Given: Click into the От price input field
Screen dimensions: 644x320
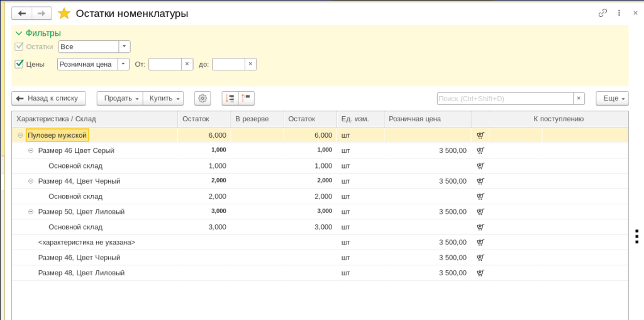Looking at the screenshot, I should (x=165, y=64).
